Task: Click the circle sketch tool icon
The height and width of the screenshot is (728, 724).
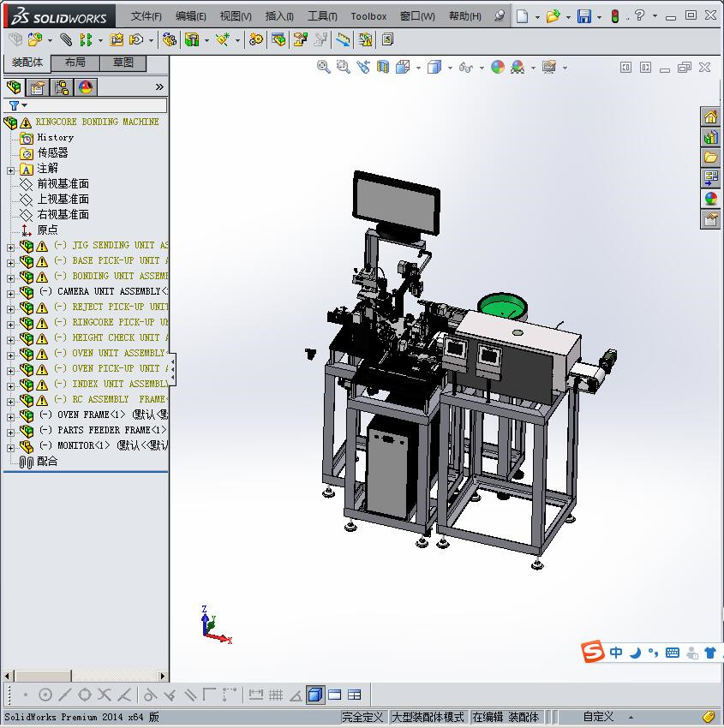Action: pyautogui.click(x=45, y=695)
